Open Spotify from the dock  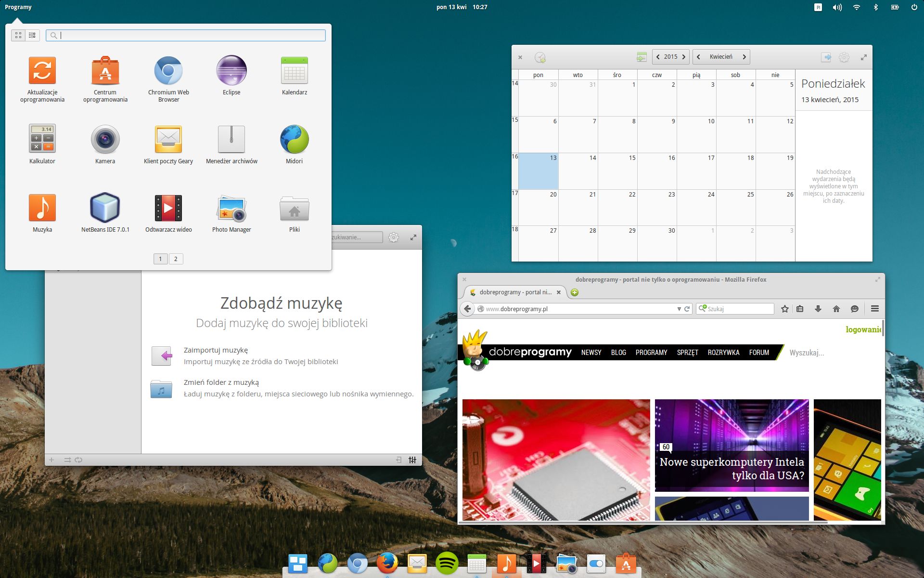click(447, 563)
